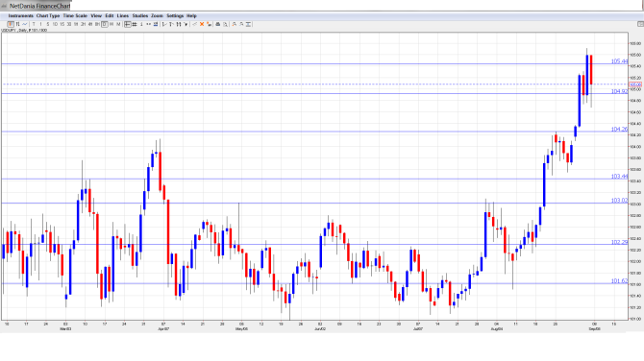Click the current price marker on price axis
Screen dimensions: 644x361
pyautogui.click(x=635, y=84)
